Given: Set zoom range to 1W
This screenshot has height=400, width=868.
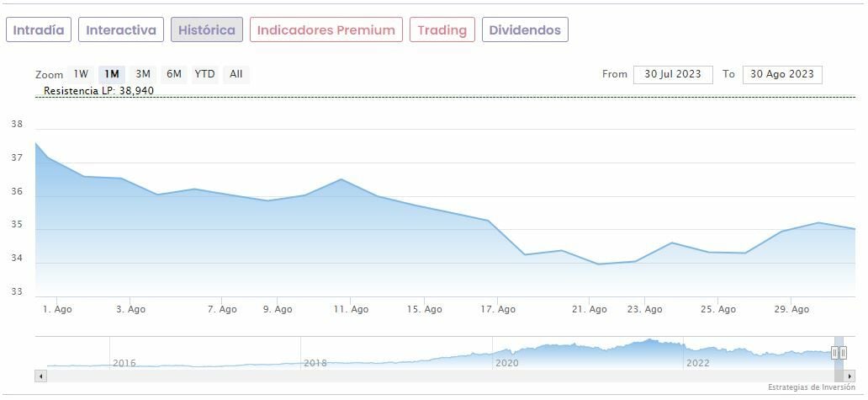Looking at the screenshot, I should click(81, 74).
